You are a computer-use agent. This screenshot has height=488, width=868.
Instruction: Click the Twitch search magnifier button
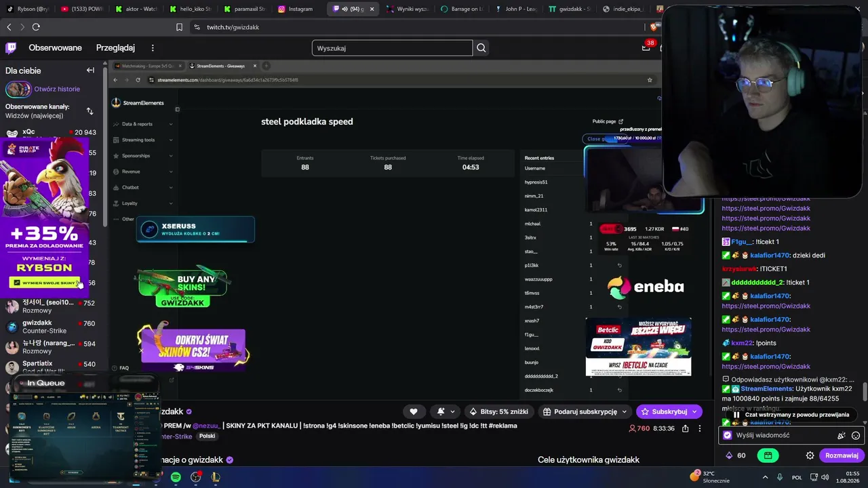[x=481, y=48]
